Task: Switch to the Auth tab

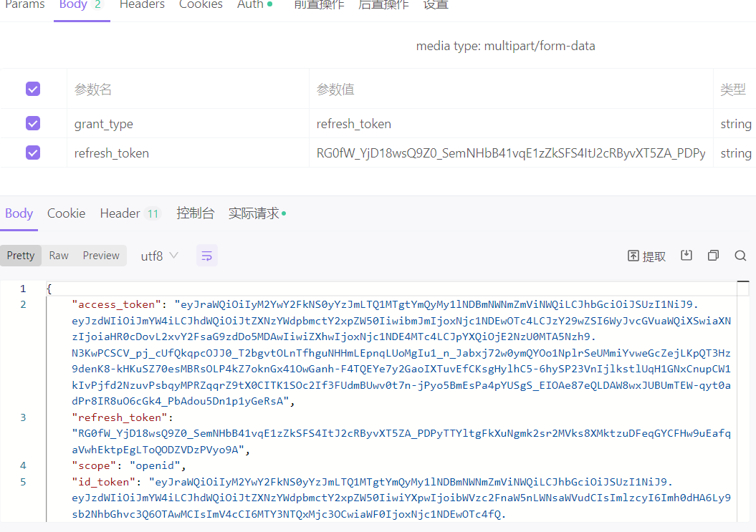Action: click(254, 5)
